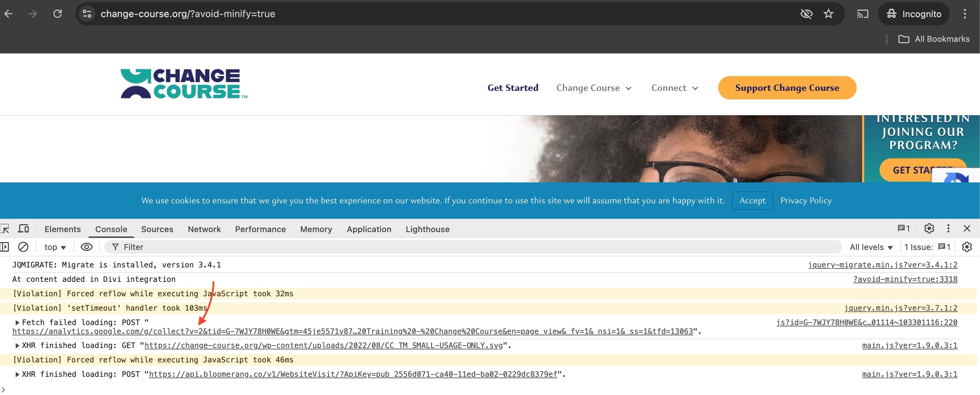The width and height of the screenshot is (980, 395).
Task: Bookmark this page with star icon
Action: tap(828, 14)
